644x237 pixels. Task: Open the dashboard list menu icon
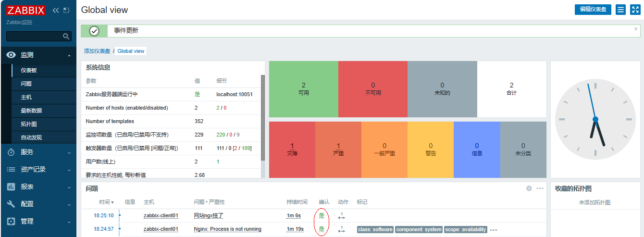click(620, 10)
